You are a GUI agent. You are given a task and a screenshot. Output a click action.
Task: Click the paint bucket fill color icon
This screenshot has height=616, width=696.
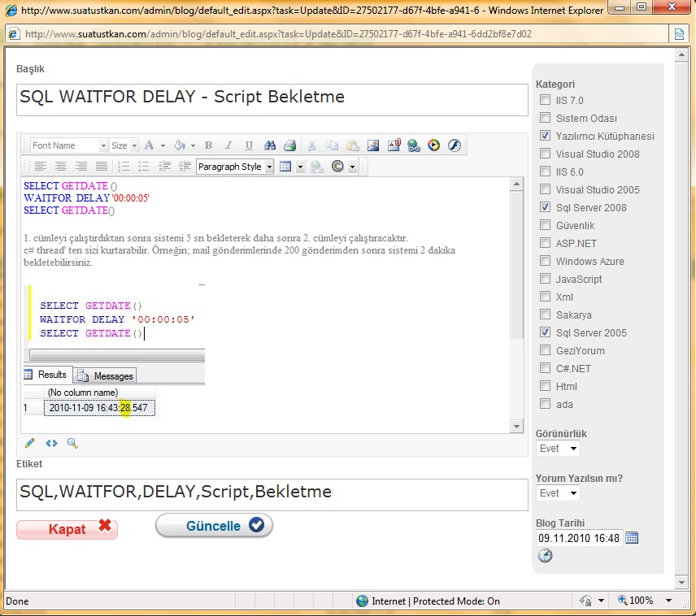pos(180,145)
